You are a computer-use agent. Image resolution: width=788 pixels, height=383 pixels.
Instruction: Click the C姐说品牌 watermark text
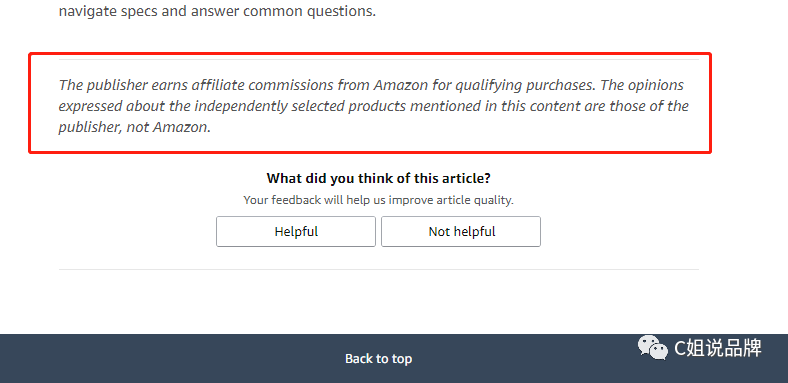pyautogui.click(x=718, y=348)
